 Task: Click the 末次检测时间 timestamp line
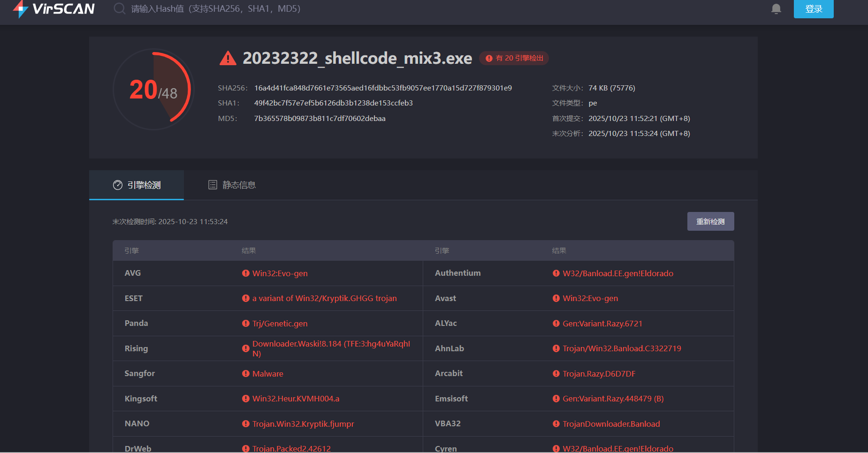tap(170, 222)
